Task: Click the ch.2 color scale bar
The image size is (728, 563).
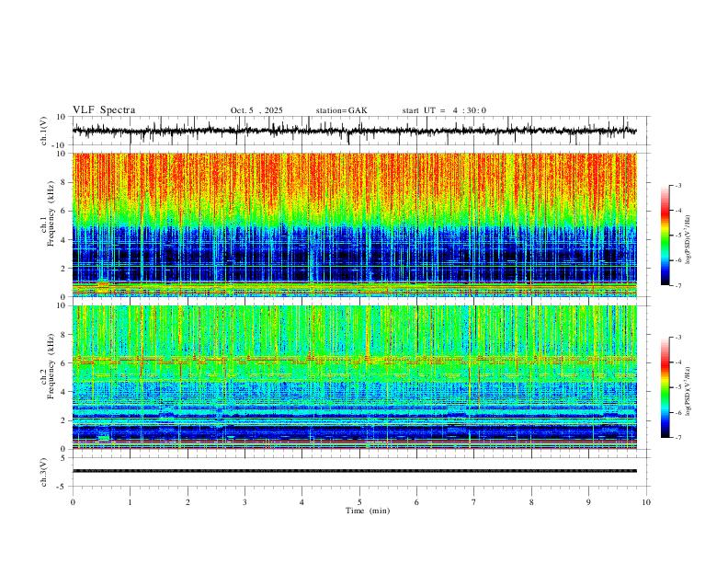Action: pyautogui.click(x=665, y=387)
